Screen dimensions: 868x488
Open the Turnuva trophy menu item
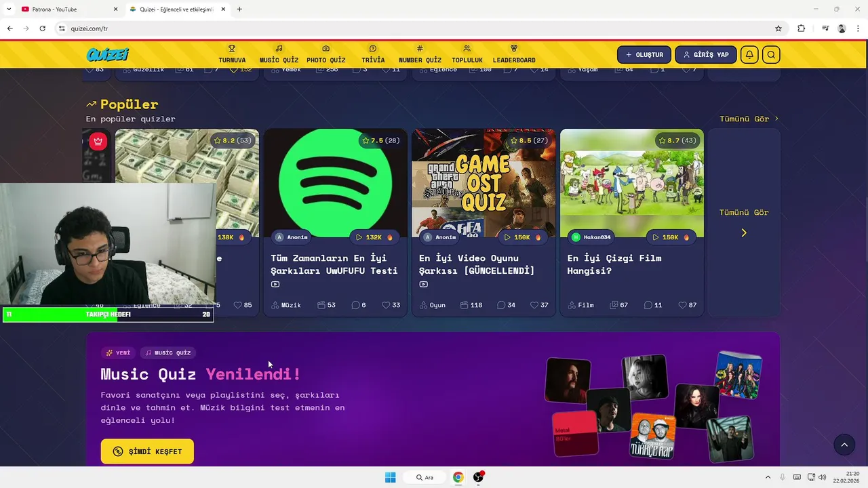pyautogui.click(x=232, y=54)
